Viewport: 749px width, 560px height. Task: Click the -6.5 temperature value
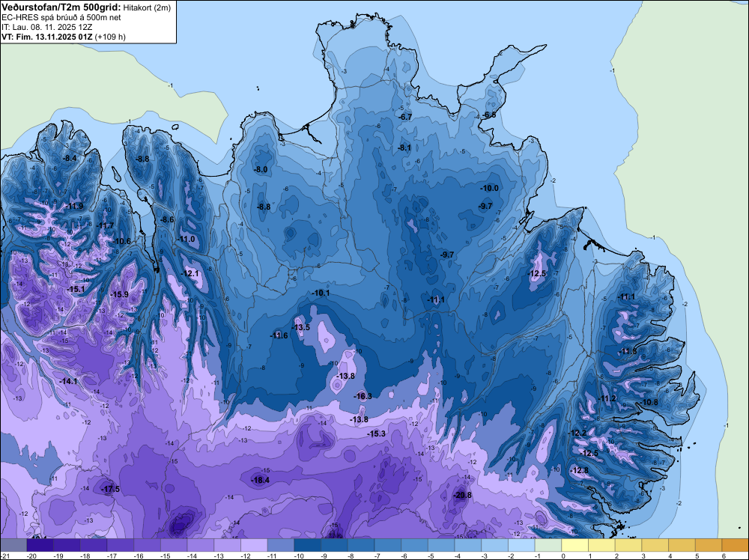[488, 115]
